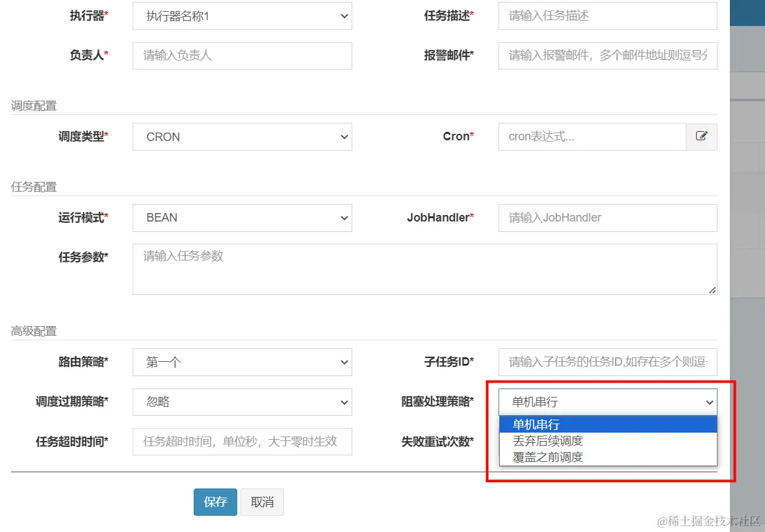Focus the 子任务ID input field
Screen dimensions: 765x532
pos(608,362)
